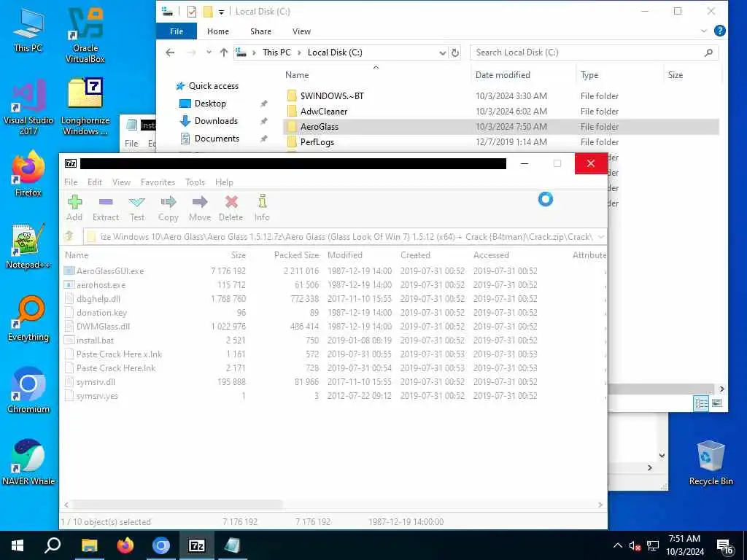Image resolution: width=747 pixels, height=560 pixels.
Task: Open Visual Studio 2017 desktop shortcut
Action: pyautogui.click(x=28, y=107)
